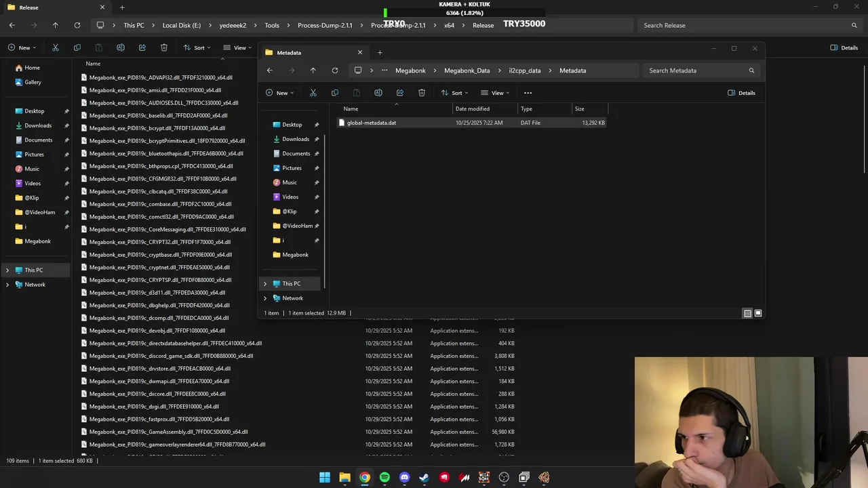Open Discord from taskbar
868x488 pixels.
click(404, 478)
